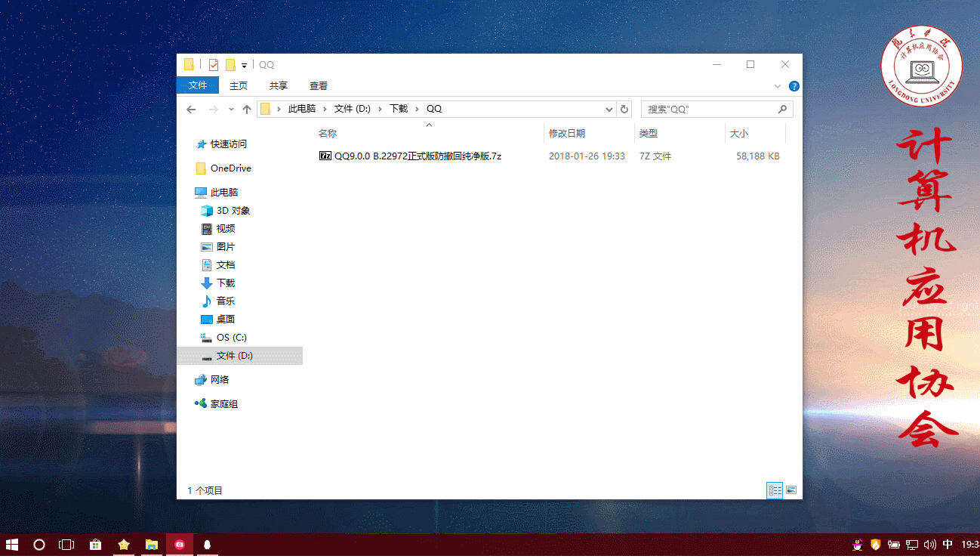The width and height of the screenshot is (980, 559).
Task: Open the yellow star app on taskbar
Action: (x=124, y=545)
